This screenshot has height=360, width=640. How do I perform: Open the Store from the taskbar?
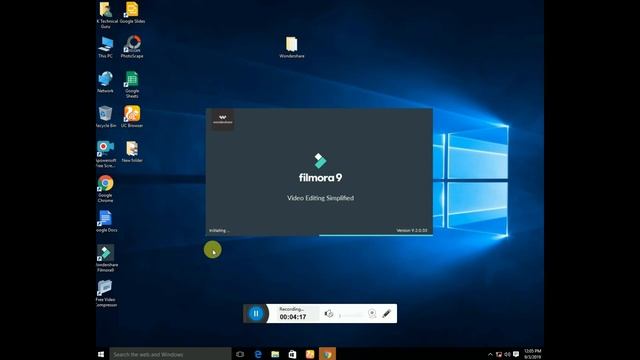coord(292,354)
